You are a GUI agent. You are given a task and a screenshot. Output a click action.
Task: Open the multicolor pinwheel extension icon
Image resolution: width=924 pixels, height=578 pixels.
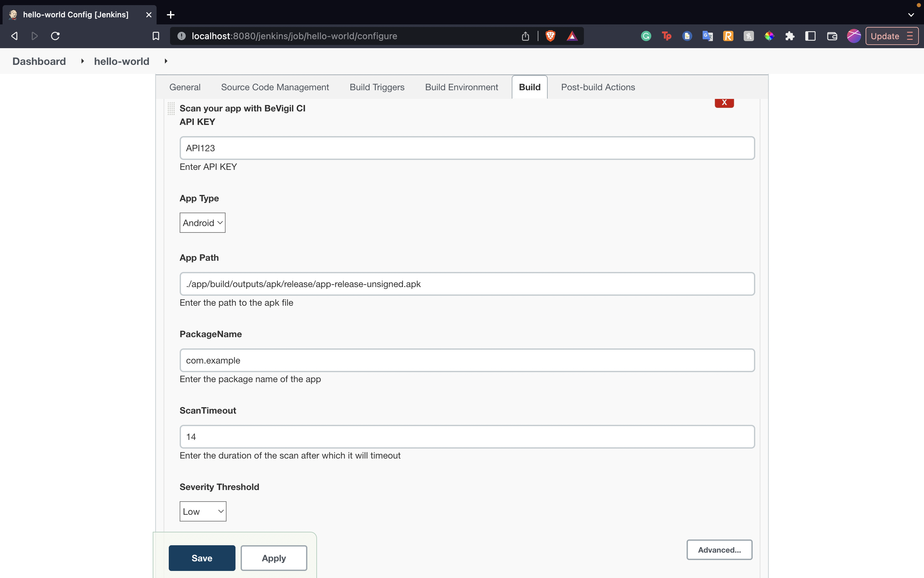769,36
